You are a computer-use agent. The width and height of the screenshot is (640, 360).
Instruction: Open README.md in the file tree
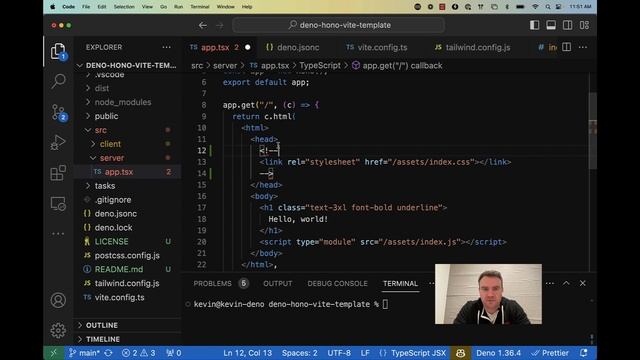127,269
